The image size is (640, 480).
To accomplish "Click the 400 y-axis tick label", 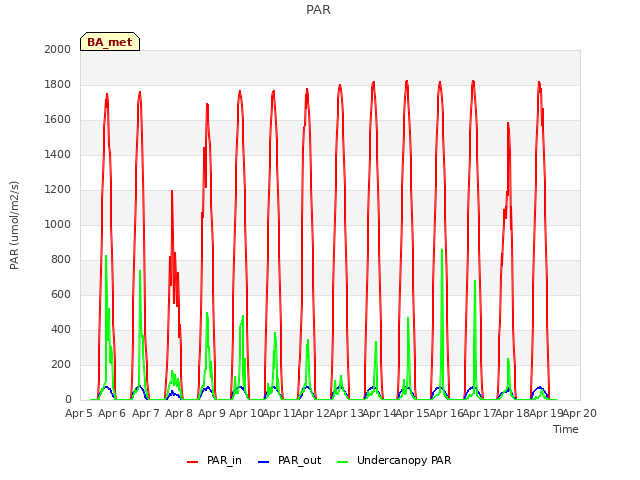I will (61, 329).
